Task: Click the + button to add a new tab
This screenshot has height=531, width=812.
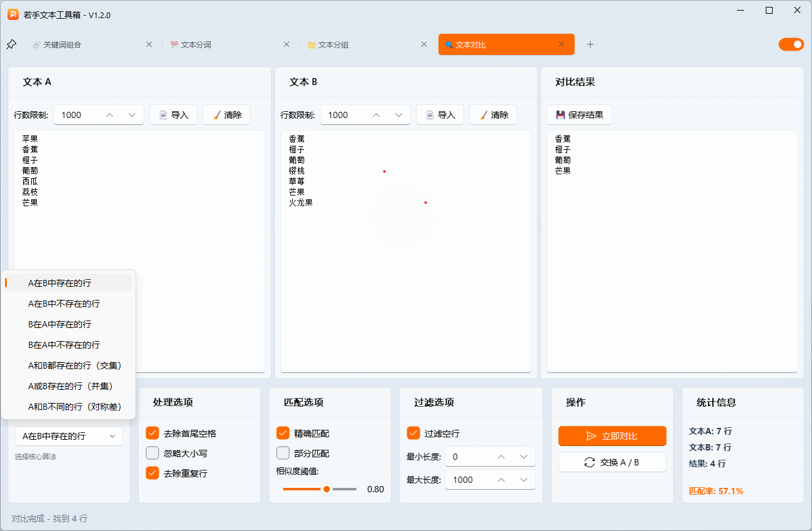Action: (x=590, y=44)
